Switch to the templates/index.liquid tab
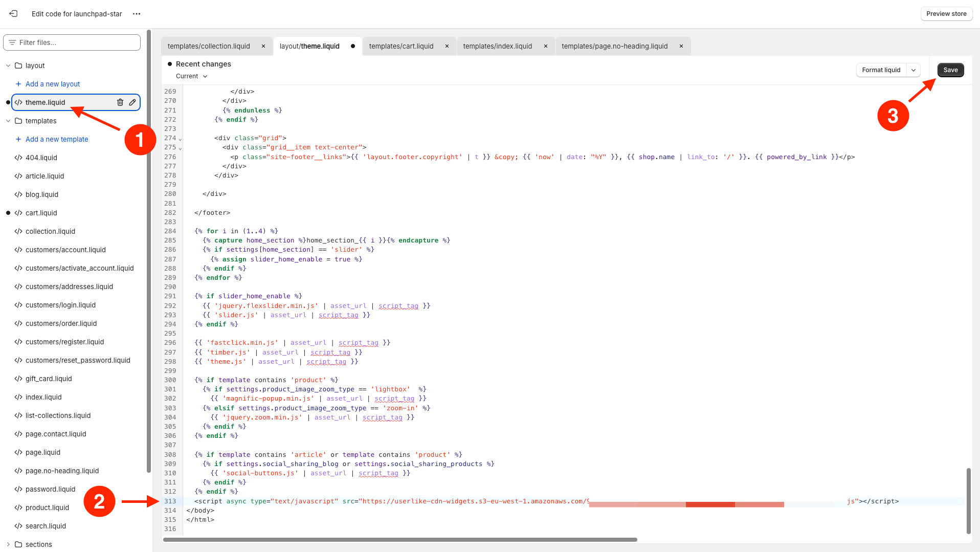The width and height of the screenshot is (980, 552). point(497,46)
